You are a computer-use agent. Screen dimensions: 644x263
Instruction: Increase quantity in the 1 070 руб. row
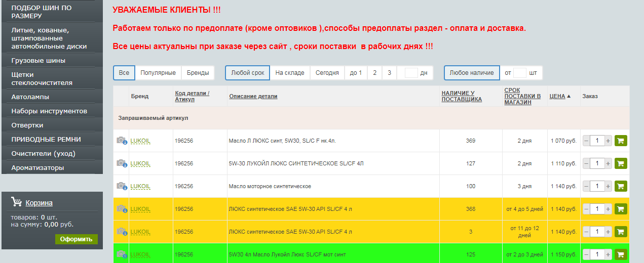(609, 141)
